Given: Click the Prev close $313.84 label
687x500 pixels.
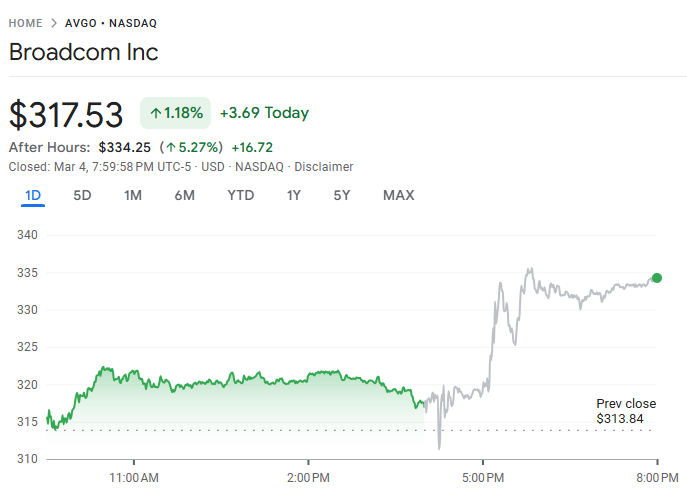Looking at the screenshot, I should [620, 411].
